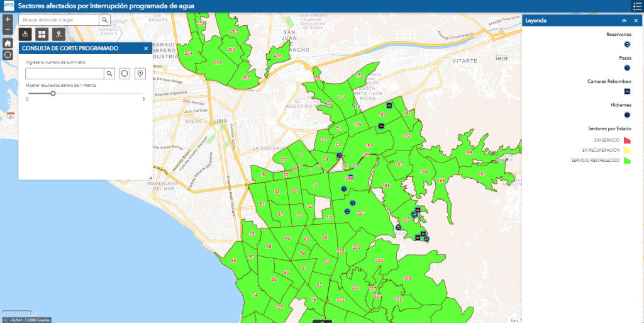Zoom in on the map
The width and height of the screenshot is (644, 323).
tap(8, 20)
